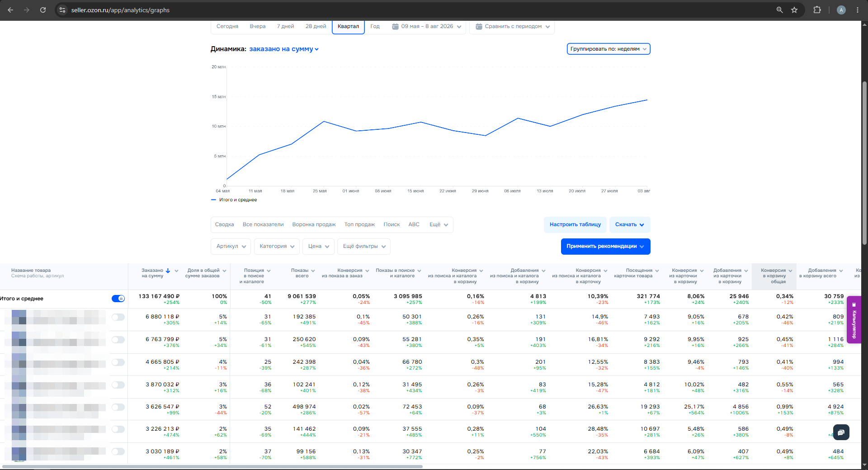Viewport: 868px width, 470px height.
Task: Expand the Категория filter dropdown
Action: tap(277, 247)
